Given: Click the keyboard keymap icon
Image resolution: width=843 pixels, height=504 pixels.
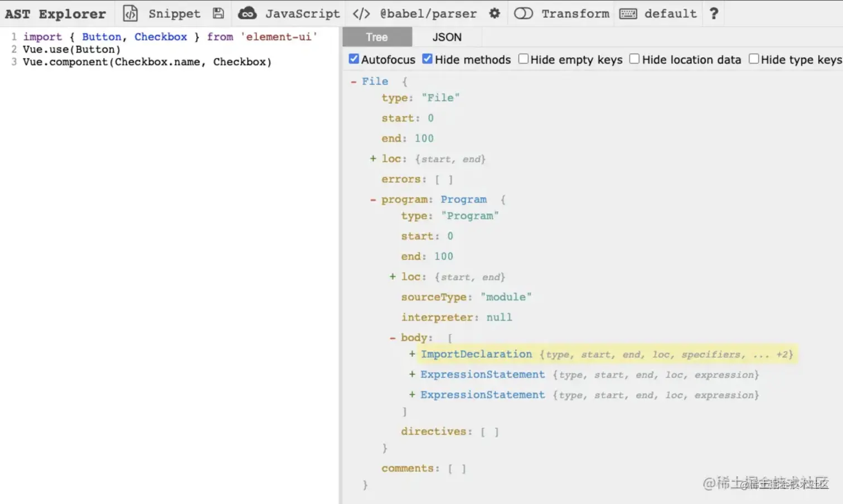Looking at the screenshot, I should 628,13.
